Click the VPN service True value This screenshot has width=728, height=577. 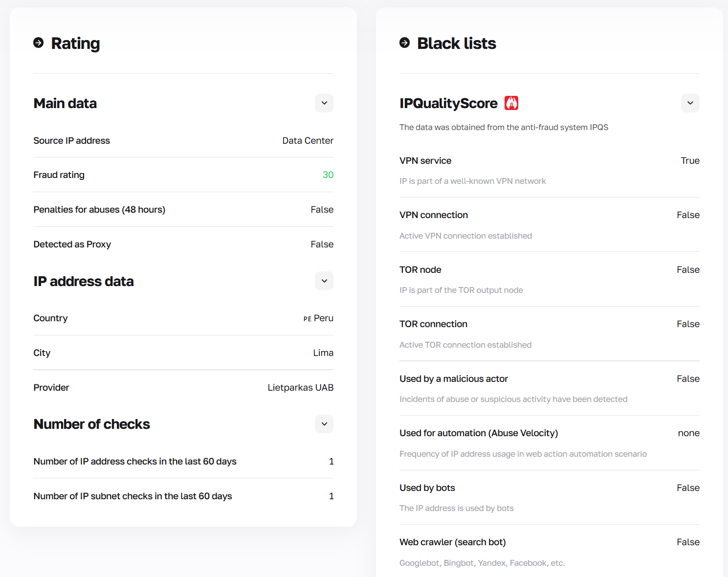690,161
